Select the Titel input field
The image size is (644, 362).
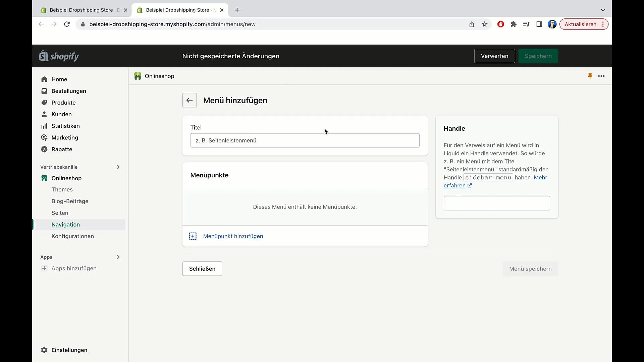[x=305, y=140]
